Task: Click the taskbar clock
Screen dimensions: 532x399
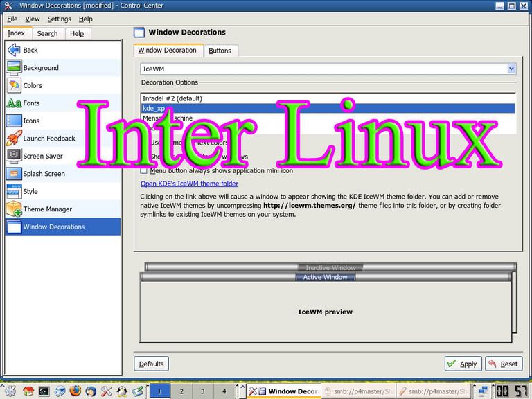Action: tap(512, 391)
